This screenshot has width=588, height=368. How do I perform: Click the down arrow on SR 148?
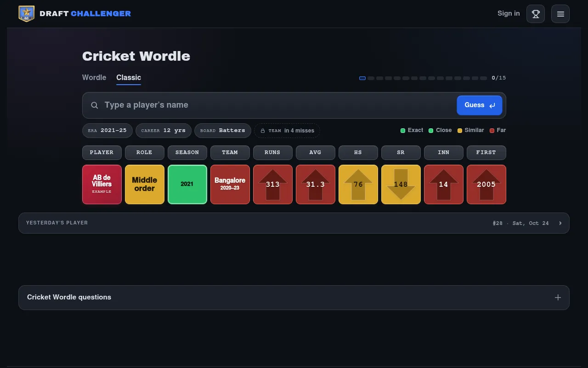coord(401,184)
